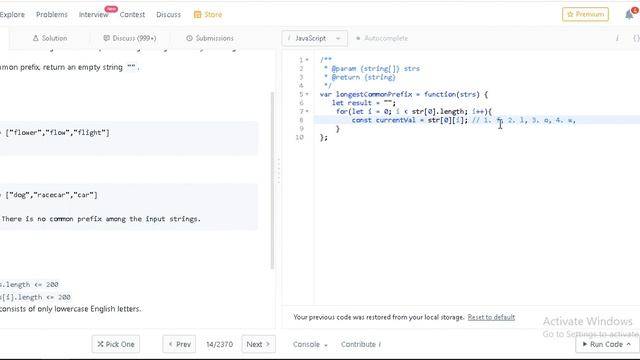This screenshot has height=360, width=640.
Task: Go to the Interview section
Action: click(93, 14)
